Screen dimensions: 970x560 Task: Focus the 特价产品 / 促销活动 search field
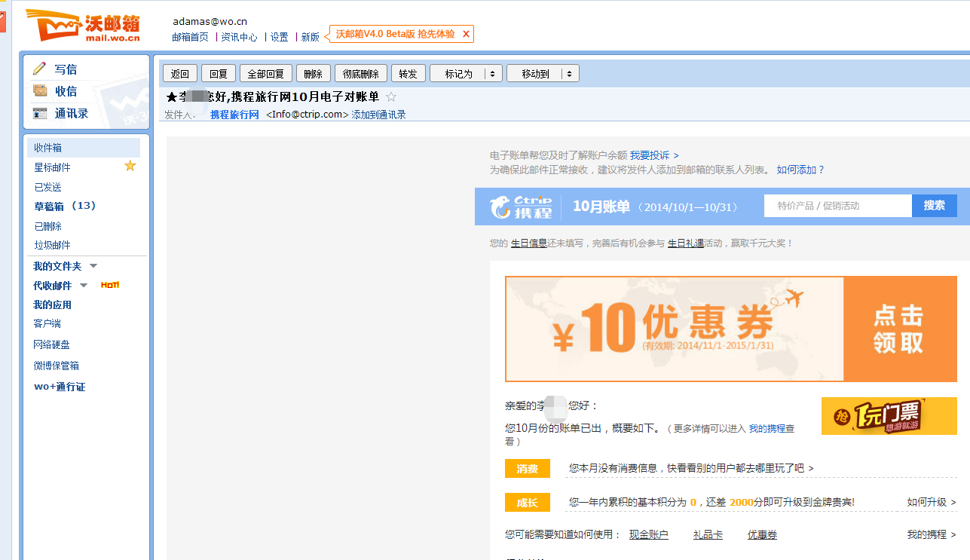tap(838, 206)
